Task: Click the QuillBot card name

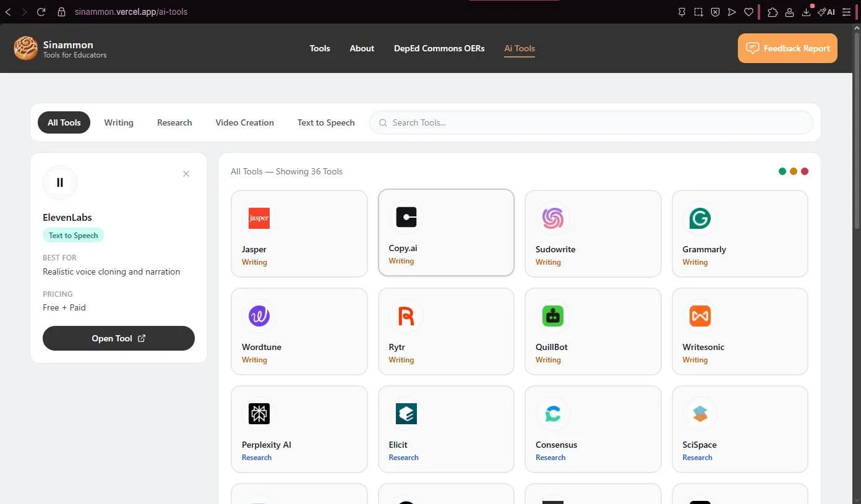Action: (552, 347)
